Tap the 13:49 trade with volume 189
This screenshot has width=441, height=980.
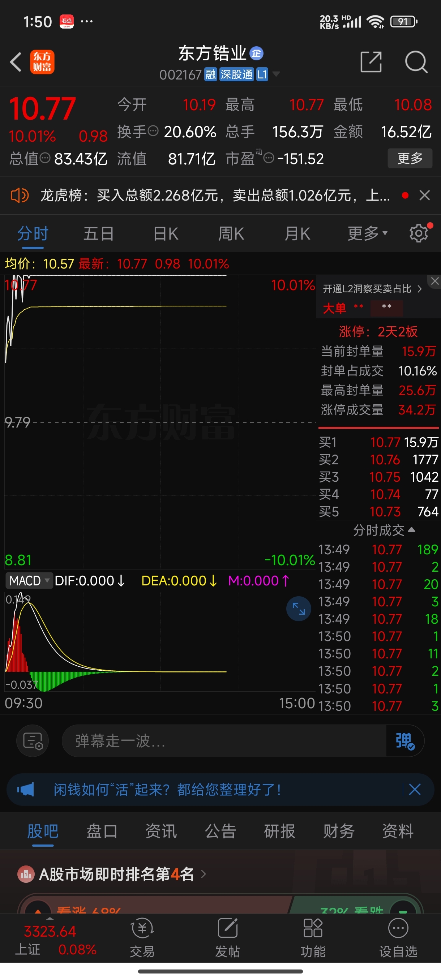[378, 550]
